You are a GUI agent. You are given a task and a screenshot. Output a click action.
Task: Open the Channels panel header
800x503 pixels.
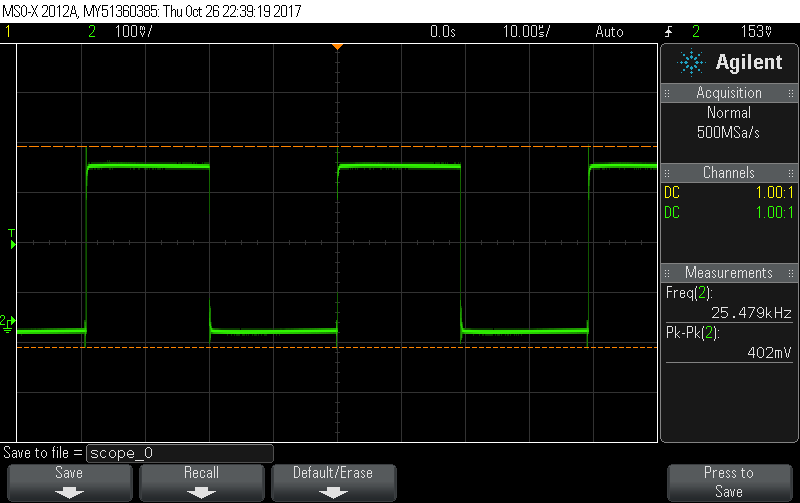tap(729, 172)
